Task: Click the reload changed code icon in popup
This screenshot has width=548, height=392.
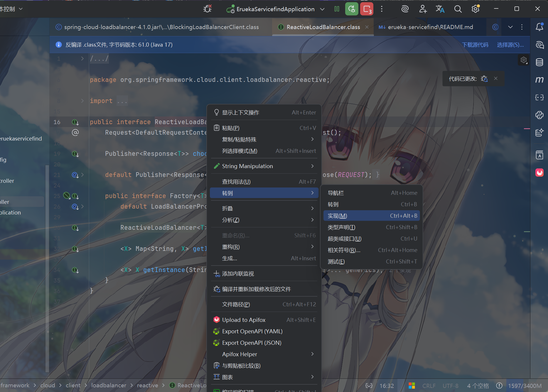Action: [x=484, y=79]
